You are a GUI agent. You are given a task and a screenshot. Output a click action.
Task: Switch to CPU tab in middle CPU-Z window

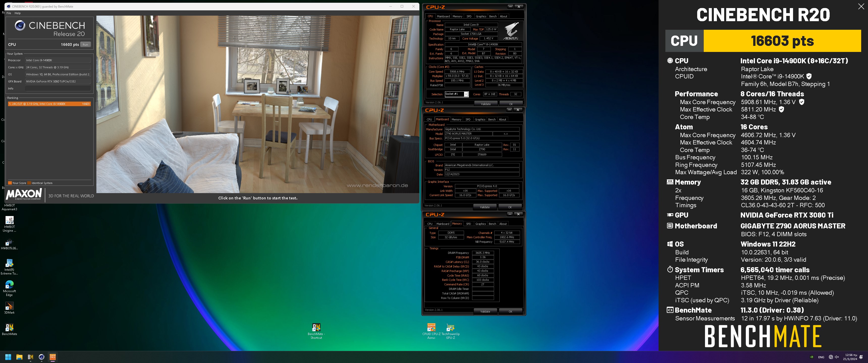click(x=429, y=119)
